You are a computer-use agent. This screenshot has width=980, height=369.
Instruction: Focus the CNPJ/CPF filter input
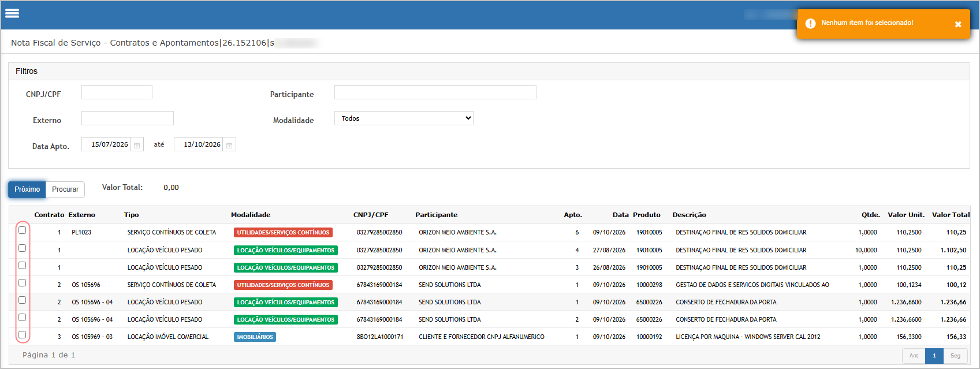click(x=117, y=92)
